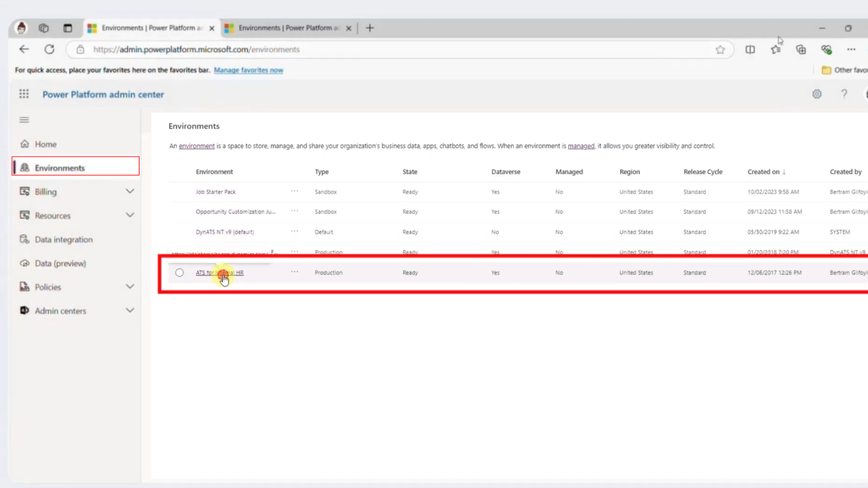
Task: Open more options for DynATS NT v9 row
Action: (x=295, y=231)
